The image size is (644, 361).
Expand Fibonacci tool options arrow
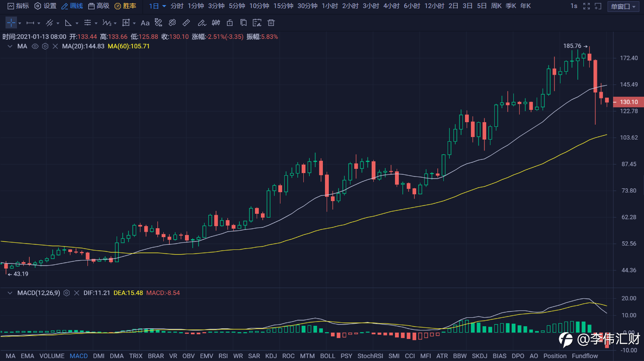click(x=96, y=23)
